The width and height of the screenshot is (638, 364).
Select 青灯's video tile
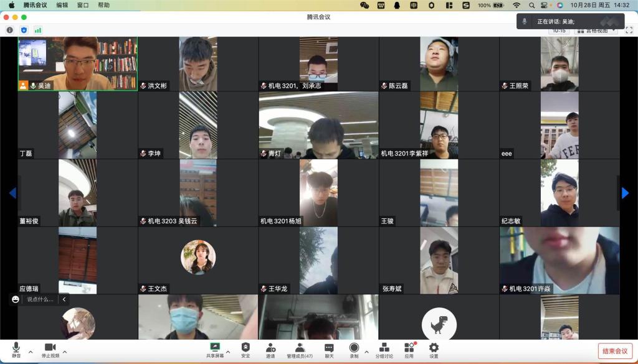point(318,125)
